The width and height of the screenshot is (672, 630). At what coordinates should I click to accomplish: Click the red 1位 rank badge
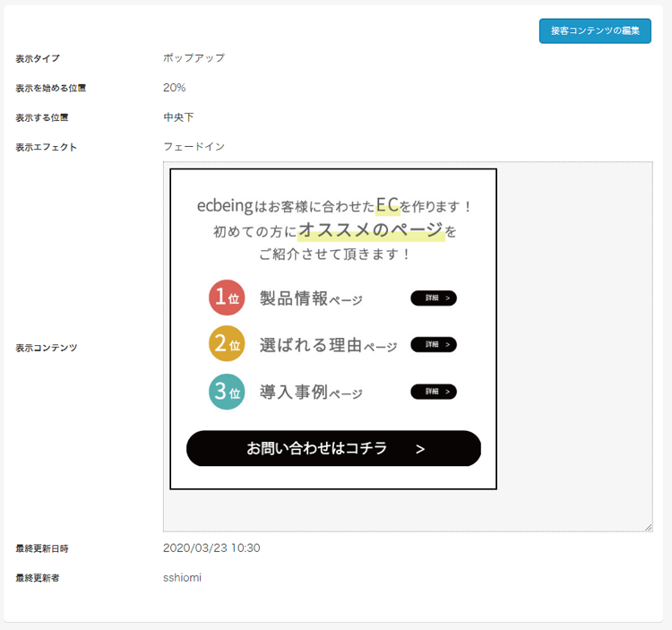click(227, 298)
